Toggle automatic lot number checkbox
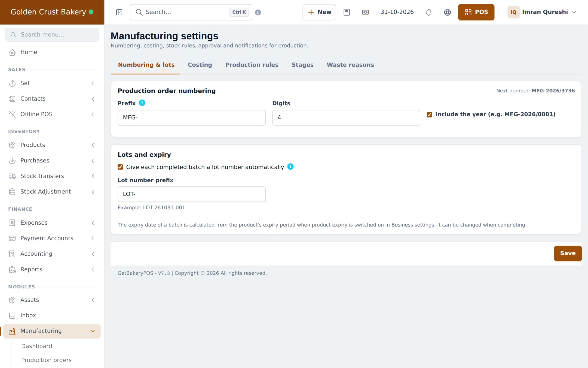Screen dimensions: 588x368 point(120,167)
